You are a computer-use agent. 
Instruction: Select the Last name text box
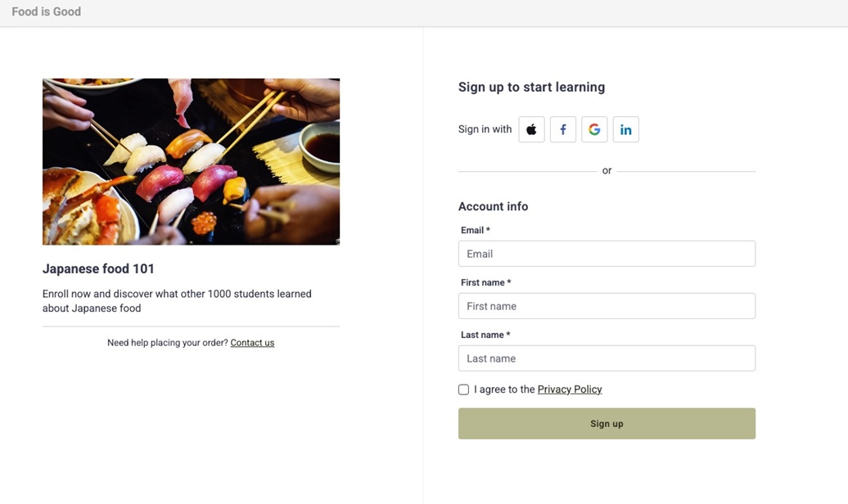607,358
